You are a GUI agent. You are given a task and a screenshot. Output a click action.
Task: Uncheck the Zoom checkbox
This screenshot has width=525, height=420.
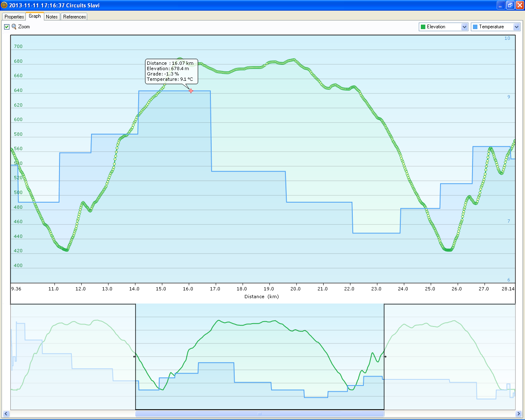(x=7, y=27)
